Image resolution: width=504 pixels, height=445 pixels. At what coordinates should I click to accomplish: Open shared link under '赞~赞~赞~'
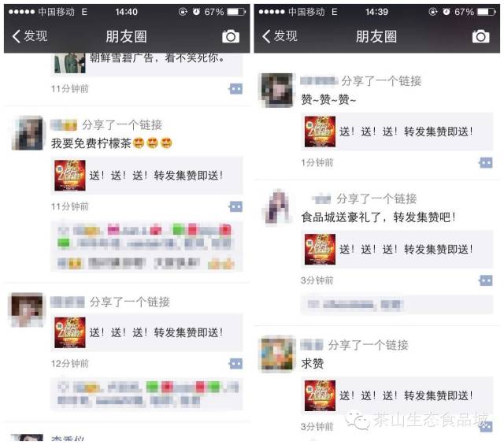click(x=397, y=132)
